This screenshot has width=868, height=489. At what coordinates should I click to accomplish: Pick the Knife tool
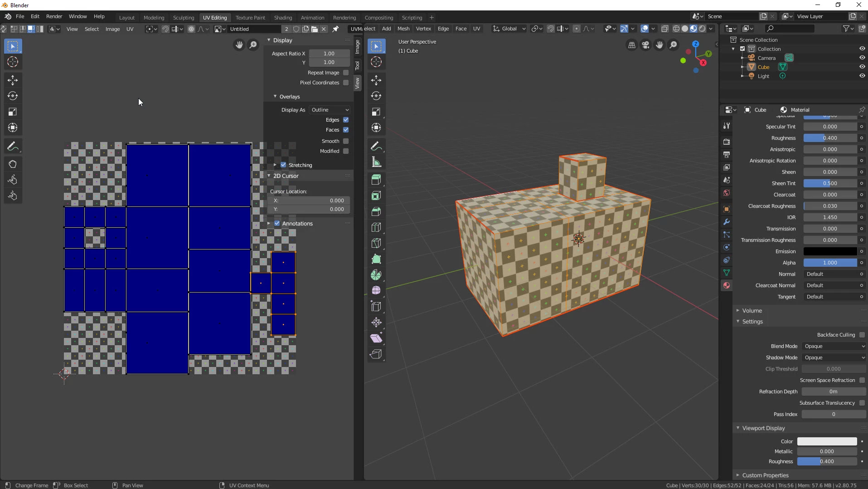[x=376, y=243]
